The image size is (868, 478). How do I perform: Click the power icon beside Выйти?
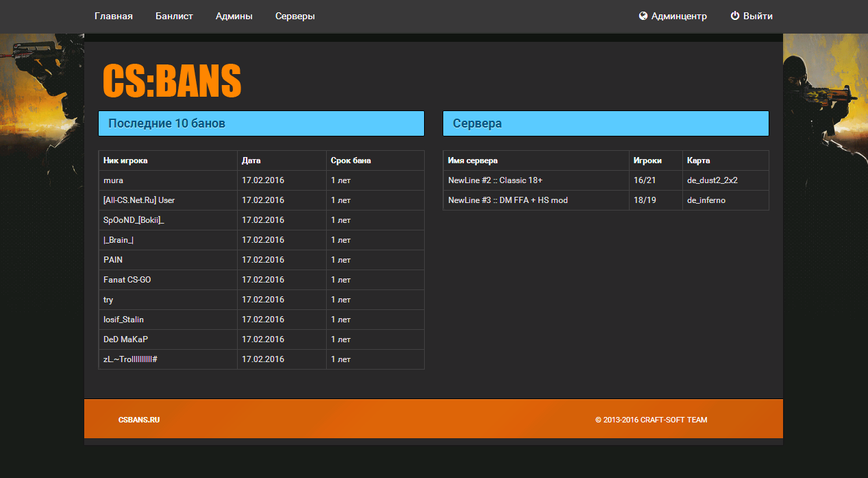pyautogui.click(x=735, y=16)
